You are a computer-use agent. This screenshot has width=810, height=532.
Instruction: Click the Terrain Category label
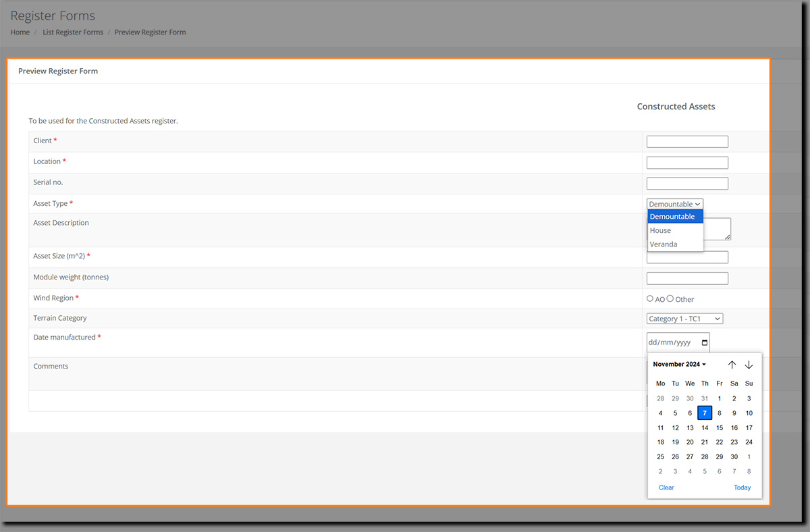tap(60, 318)
